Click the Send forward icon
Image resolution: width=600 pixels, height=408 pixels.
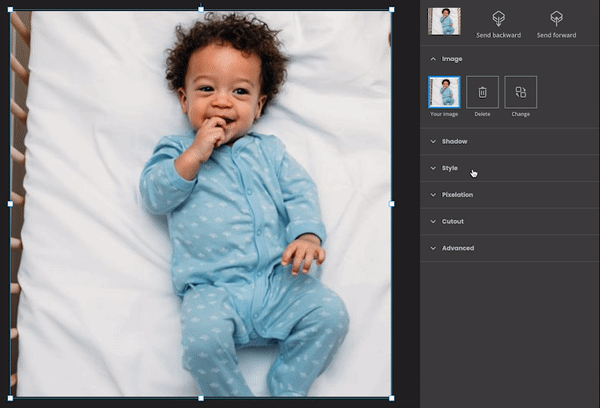pyautogui.click(x=557, y=18)
